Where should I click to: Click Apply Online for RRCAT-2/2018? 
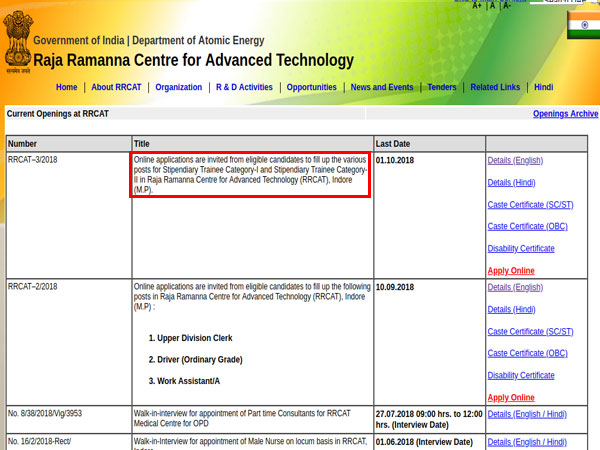511,397
